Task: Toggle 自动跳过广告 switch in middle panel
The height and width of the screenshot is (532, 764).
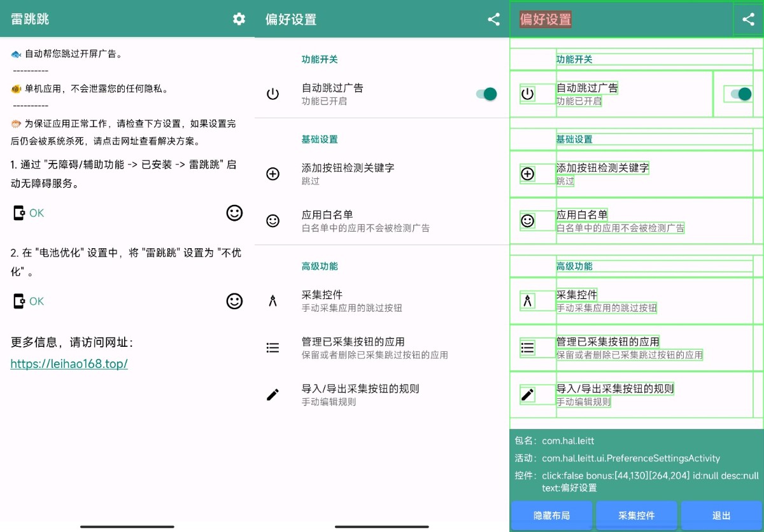Action: [x=486, y=94]
